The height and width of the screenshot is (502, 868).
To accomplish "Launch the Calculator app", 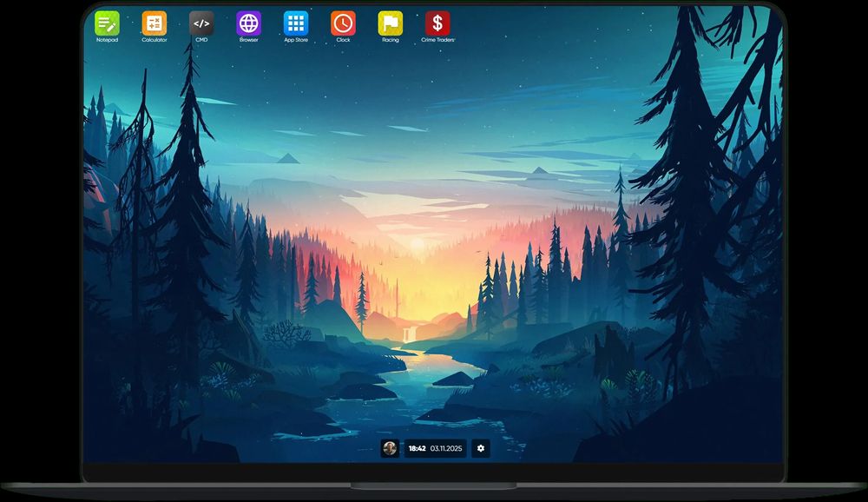I will (154, 23).
